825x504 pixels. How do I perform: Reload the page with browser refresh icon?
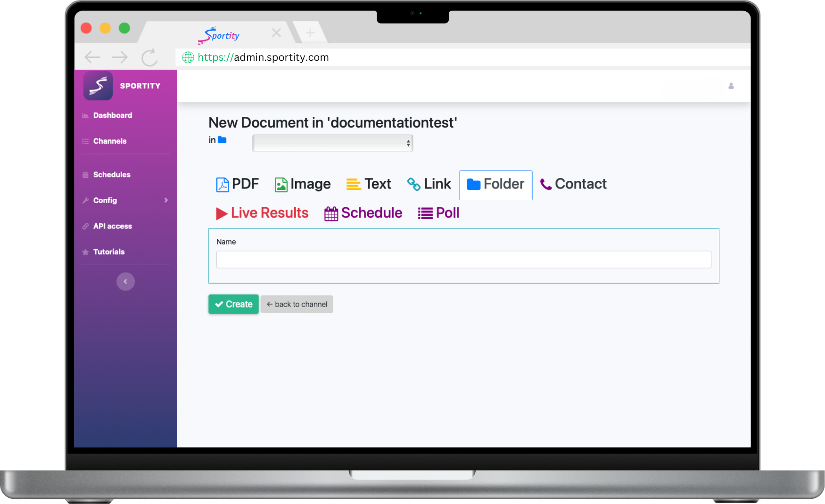point(149,57)
